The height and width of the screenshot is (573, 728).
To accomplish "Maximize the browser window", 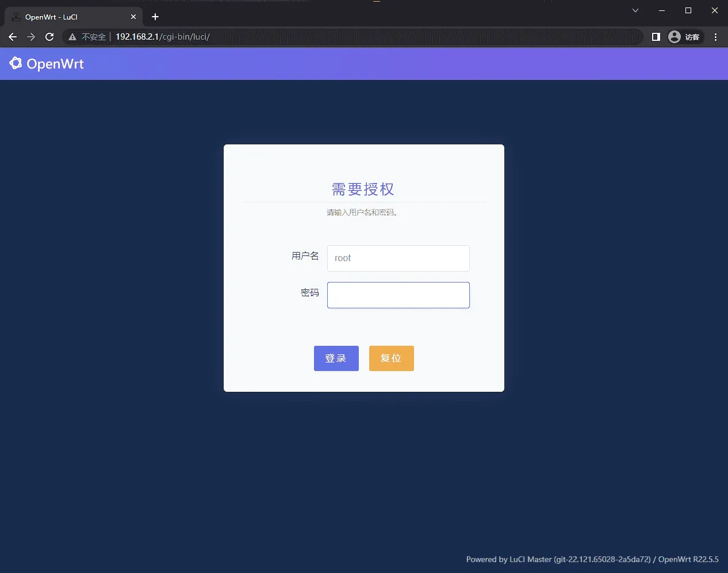I will click(x=688, y=10).
